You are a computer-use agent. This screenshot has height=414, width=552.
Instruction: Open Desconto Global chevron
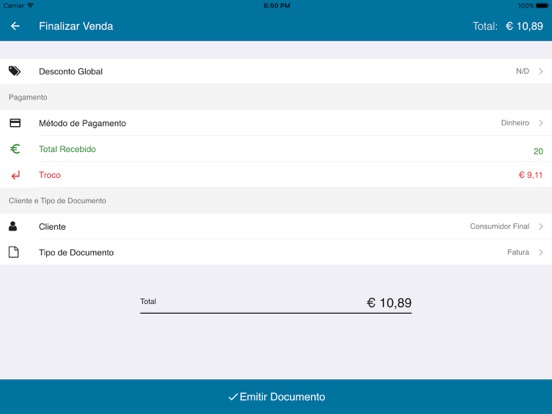click(x=541, y=71)
